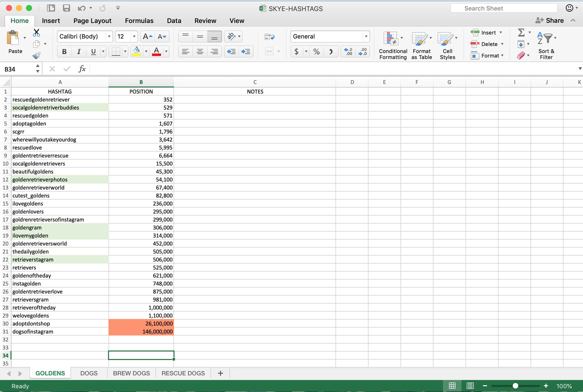Viewport: 583px width, 392px height.
Task: Toggle Bold formatting
Action: 64,51
